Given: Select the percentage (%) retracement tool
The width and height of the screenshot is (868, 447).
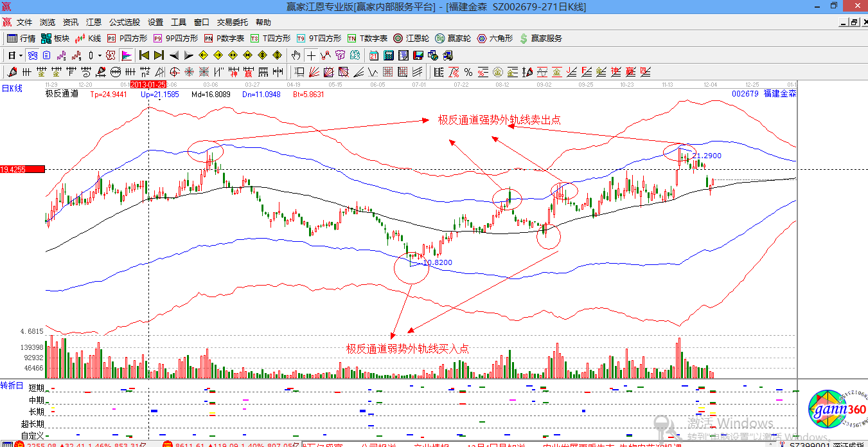Looking at the screenshot, I should click(x=467, y=71).
